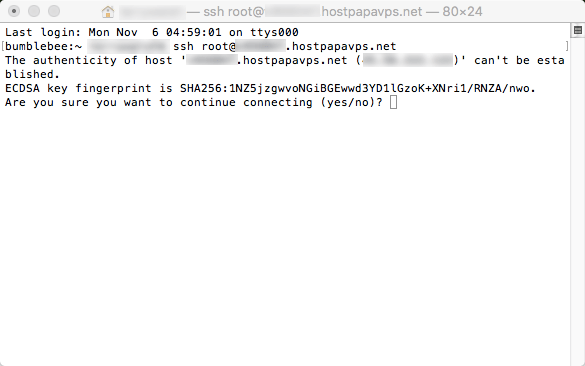The height and width of the screenshot is (366, 585).
Task: Click the "80×24" size text in title bar
Action: [x=462, y=12]
